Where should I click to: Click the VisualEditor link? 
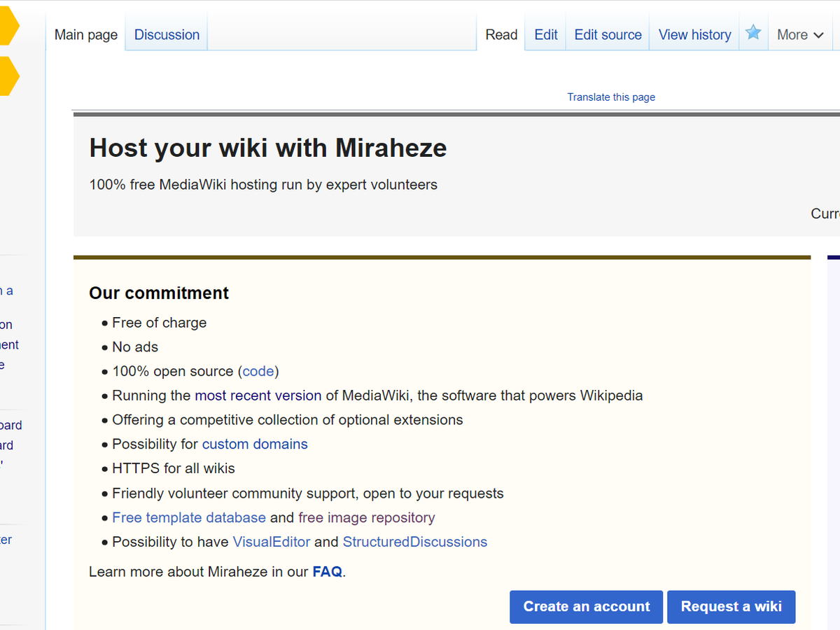(x=272, y=542)
